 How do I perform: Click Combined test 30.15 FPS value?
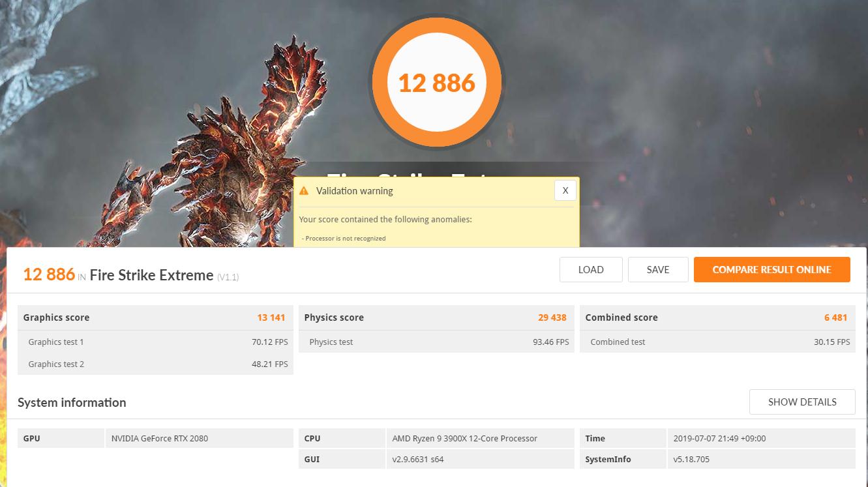(x=832, y=342)
